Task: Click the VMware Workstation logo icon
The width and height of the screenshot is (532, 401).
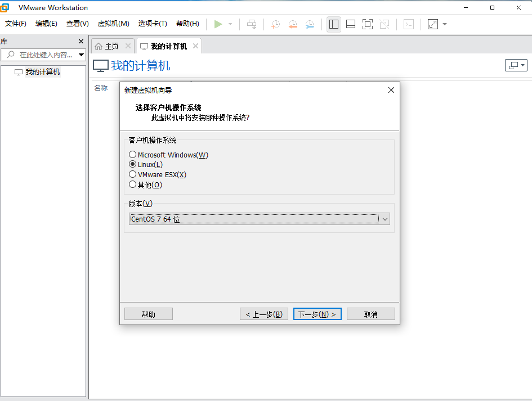Action: pos(5,7)
